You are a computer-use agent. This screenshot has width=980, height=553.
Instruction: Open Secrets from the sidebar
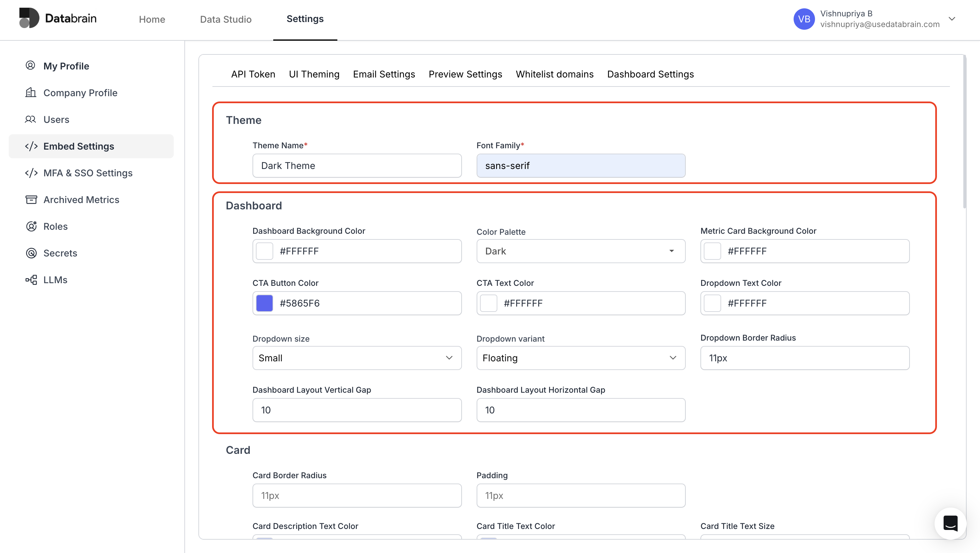tap(60, 253)
